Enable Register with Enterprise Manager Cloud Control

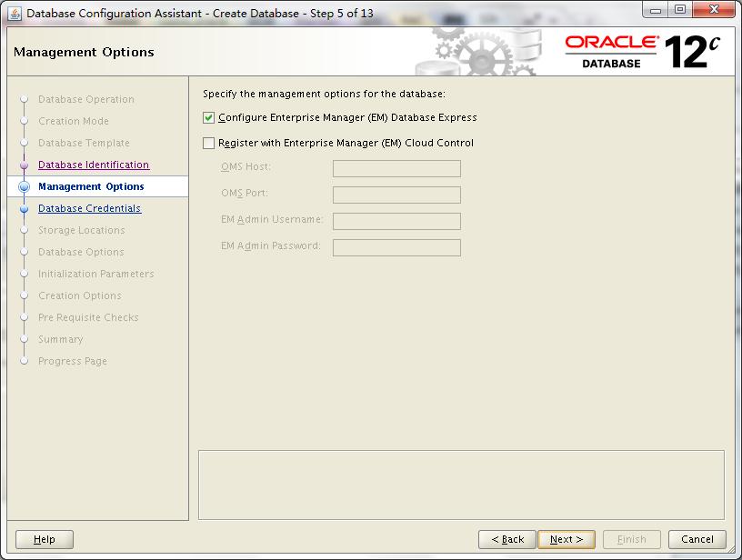coord(209,144)
